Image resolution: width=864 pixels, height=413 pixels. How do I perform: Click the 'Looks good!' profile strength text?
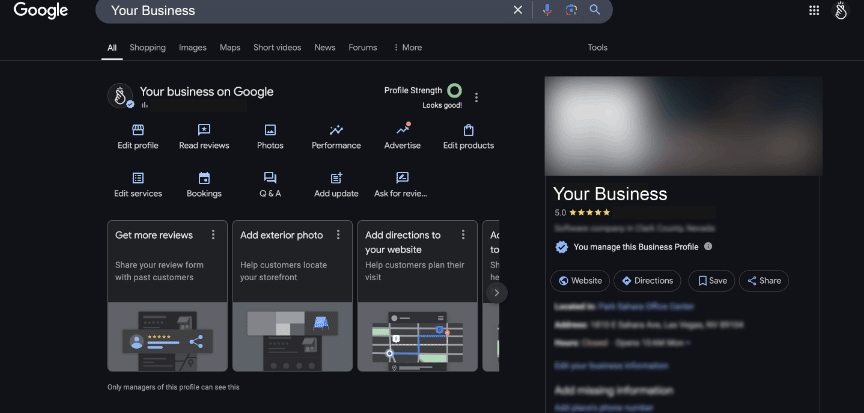(x=442, y=105)
